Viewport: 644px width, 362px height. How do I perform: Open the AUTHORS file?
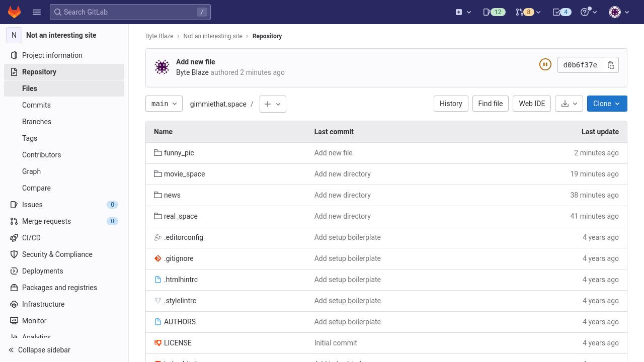(180, 322)
